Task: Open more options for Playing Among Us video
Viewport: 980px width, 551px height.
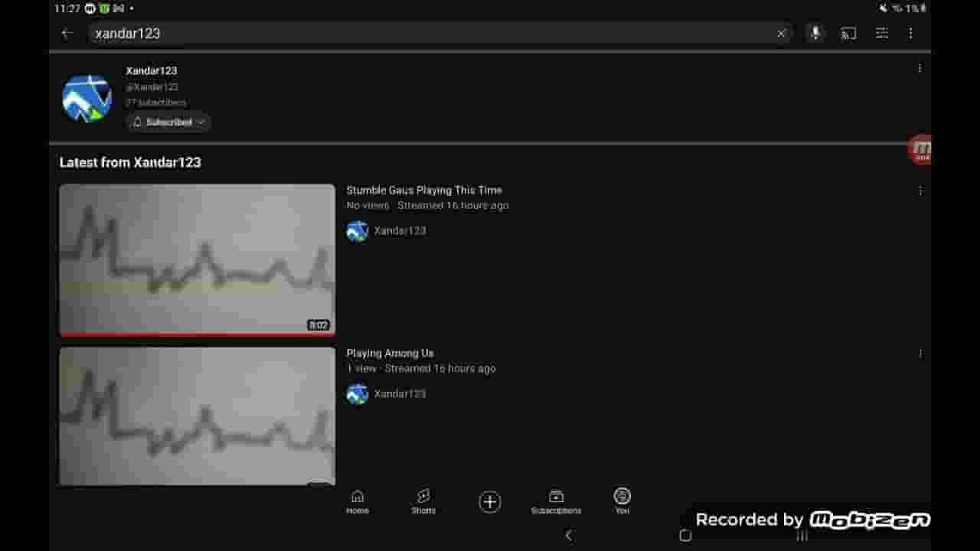Action: pos(920,354)
